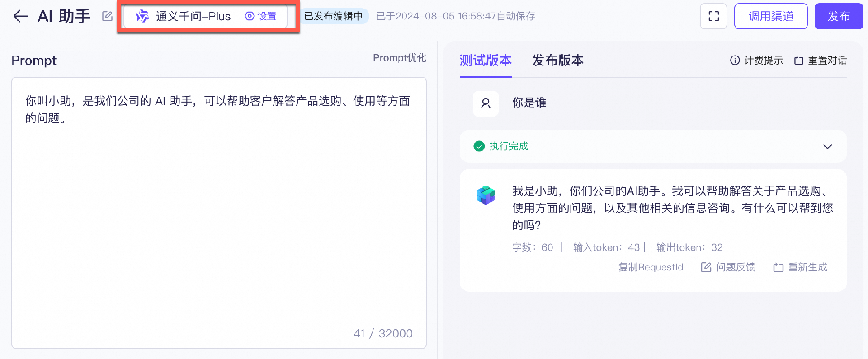The image size is (868, 359).
Task: Select the 通义千问-Plus model selector
Action: (193, 17)
